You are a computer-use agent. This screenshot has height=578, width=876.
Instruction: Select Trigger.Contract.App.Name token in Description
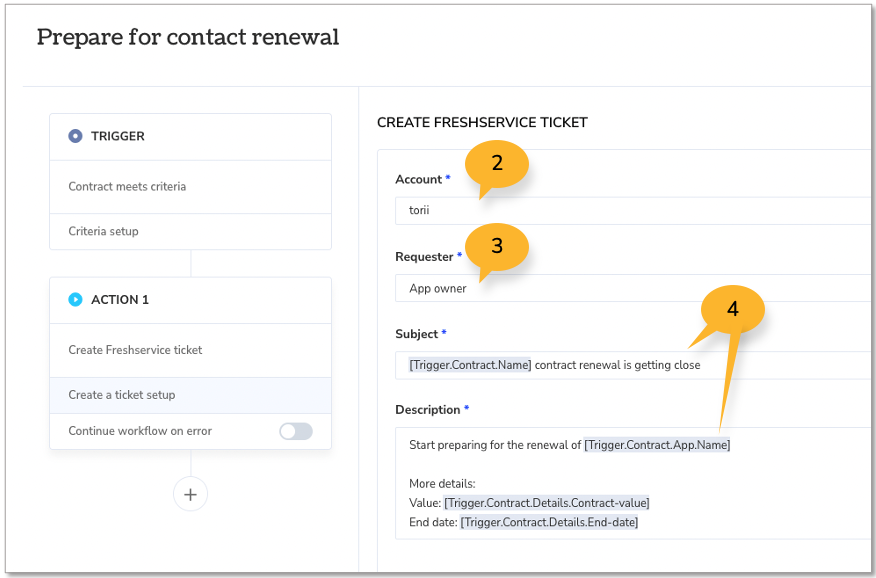tap(657, 445)
